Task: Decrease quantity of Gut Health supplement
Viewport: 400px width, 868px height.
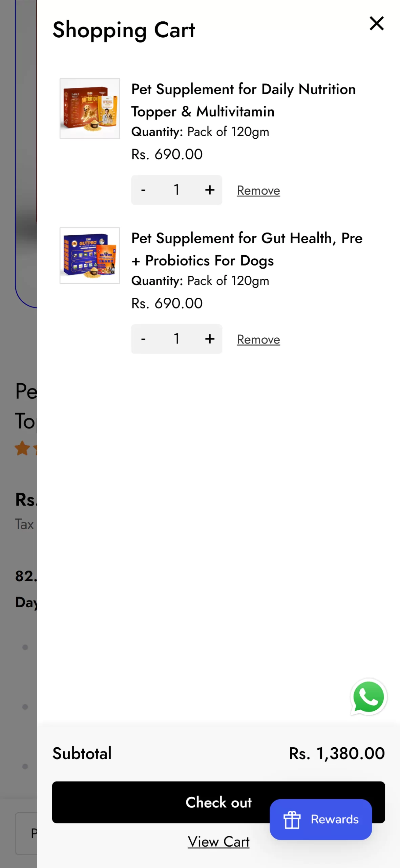Action: tap(143, 339)
